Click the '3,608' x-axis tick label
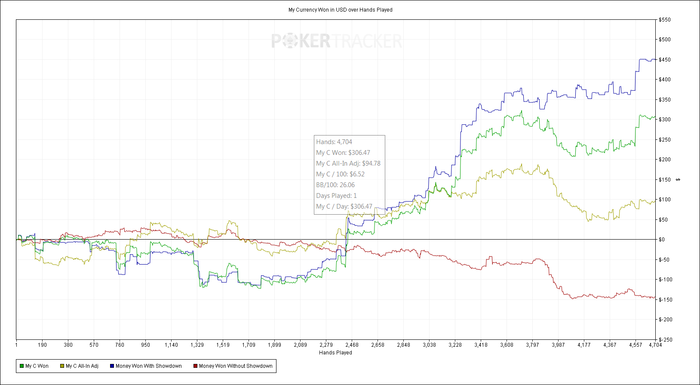The image size is (700, 385). pos(507,345)
